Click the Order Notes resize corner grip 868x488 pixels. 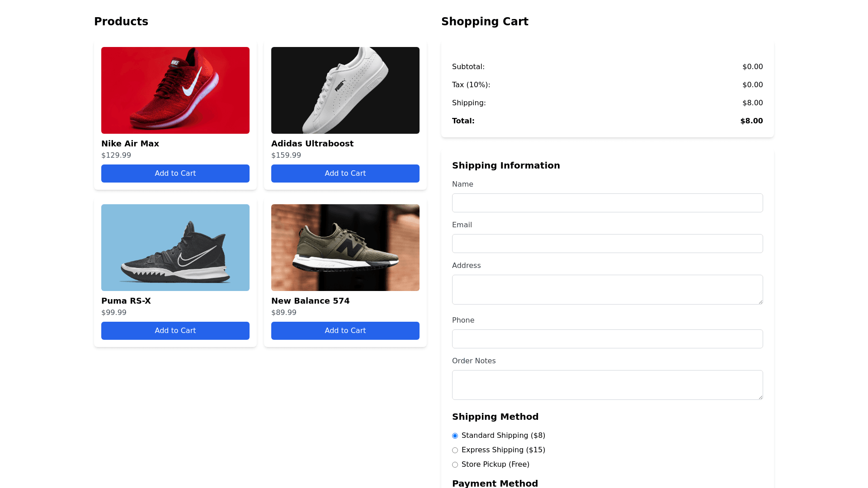pos(760,397)
